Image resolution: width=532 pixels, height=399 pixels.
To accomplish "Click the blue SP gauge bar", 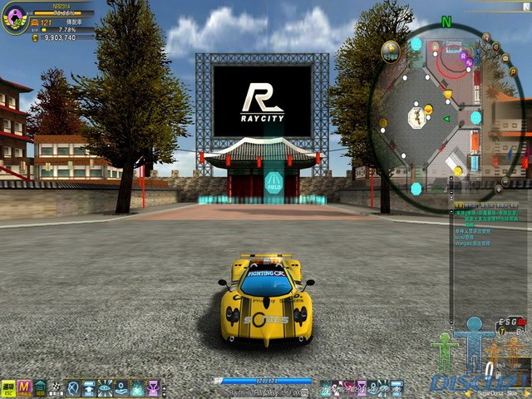I will tap(267, 382).
